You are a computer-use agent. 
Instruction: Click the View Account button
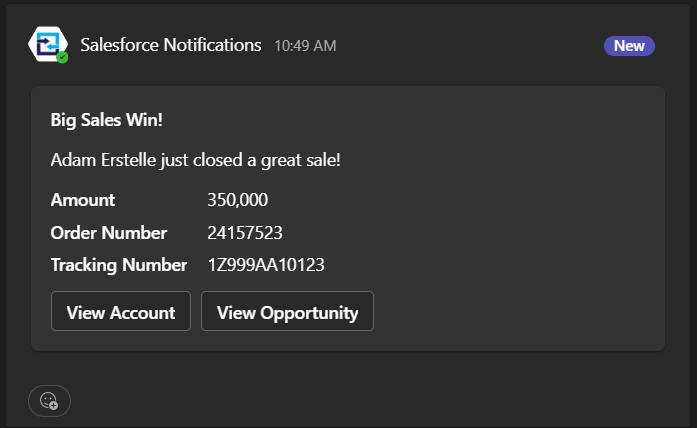pos(121,311)
